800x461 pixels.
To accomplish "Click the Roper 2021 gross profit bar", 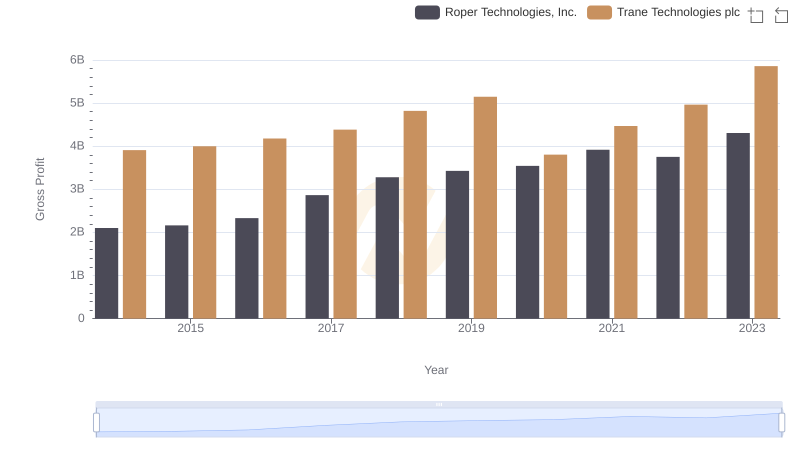I will 597,234.
